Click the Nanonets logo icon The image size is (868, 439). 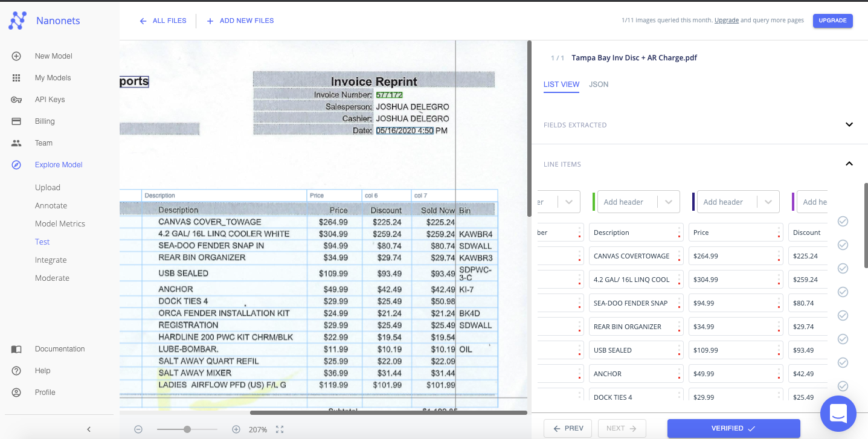[x=18, y=21]
